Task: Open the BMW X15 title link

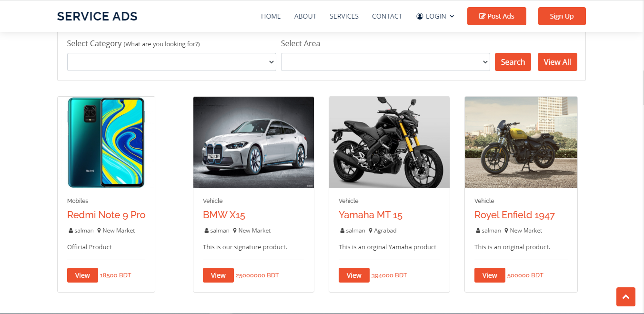Action: pyautogui.click(x=224, y=215)
